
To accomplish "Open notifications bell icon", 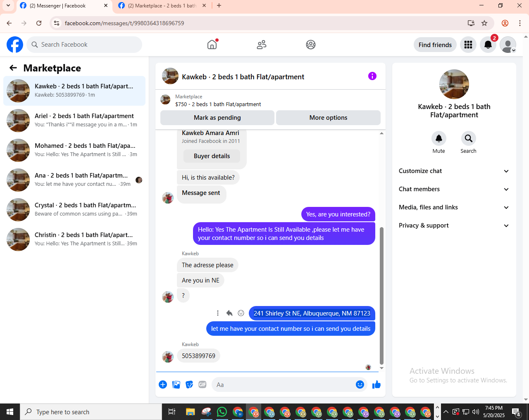I will tap(488, 45).
